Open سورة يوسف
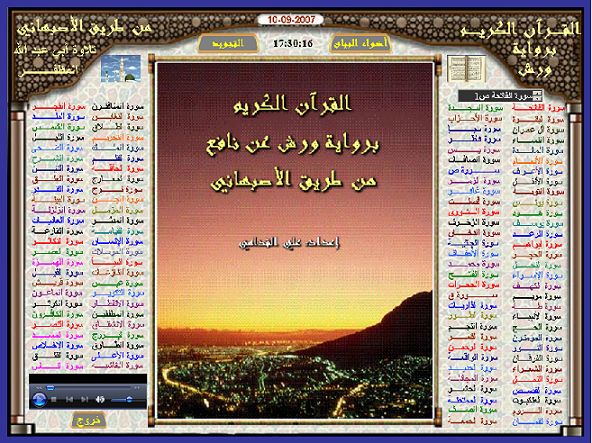The width and height of the screenshot is (592, 443). 538,224
